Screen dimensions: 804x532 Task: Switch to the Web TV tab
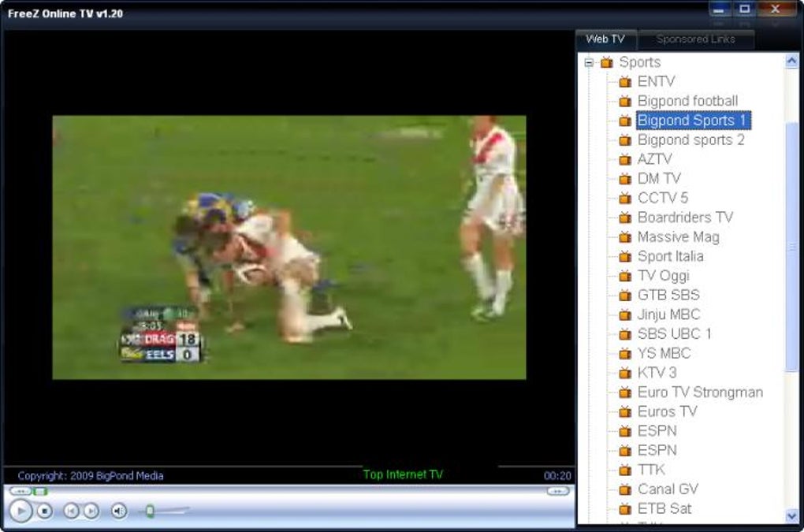605,39
